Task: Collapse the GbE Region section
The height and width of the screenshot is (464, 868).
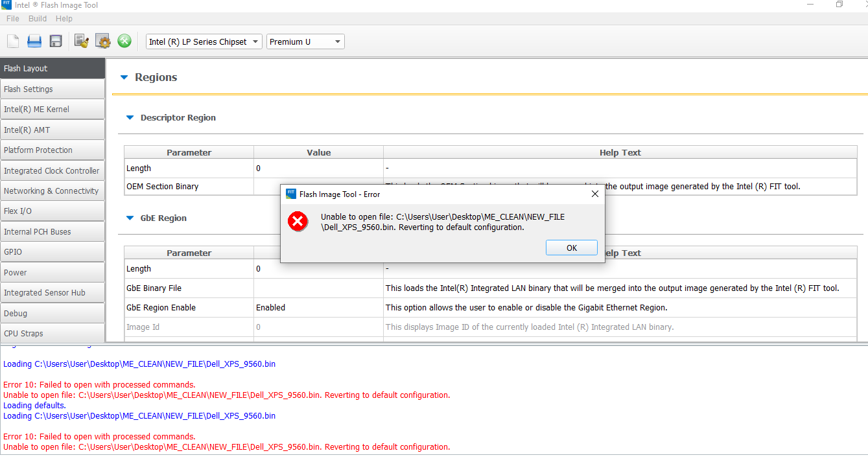Action: [x=130, y=218]
